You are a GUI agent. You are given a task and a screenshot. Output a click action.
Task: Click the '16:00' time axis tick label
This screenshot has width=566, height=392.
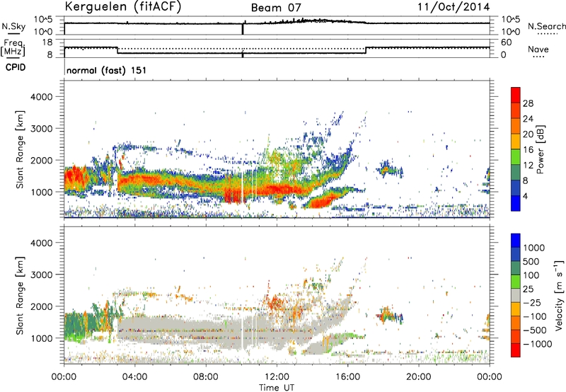coord(347,377)
